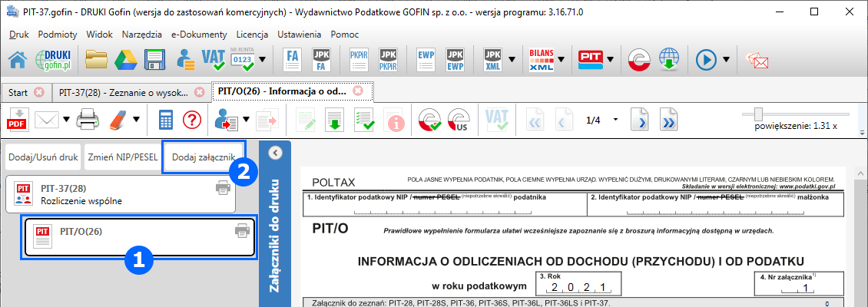Open the 1/4 page selector dropdown
Viewport: 868px width, 307px height.
tap(615, 120)
